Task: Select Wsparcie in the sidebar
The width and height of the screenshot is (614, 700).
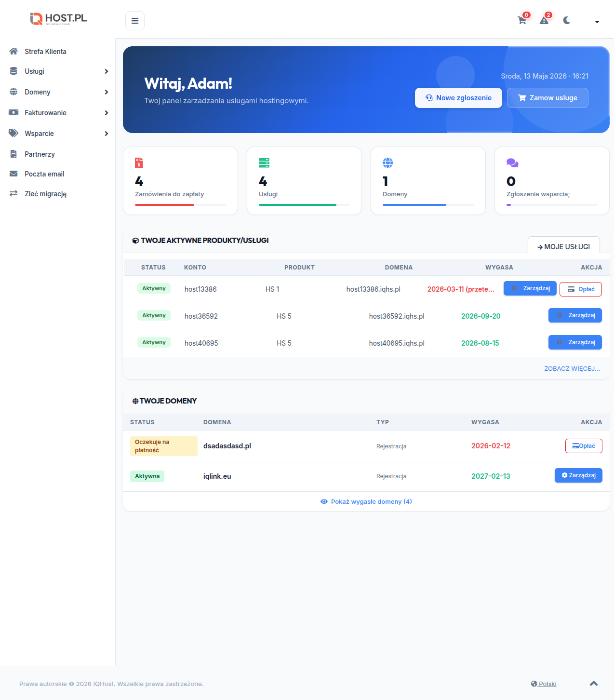Action: click(x=40, y=134)
